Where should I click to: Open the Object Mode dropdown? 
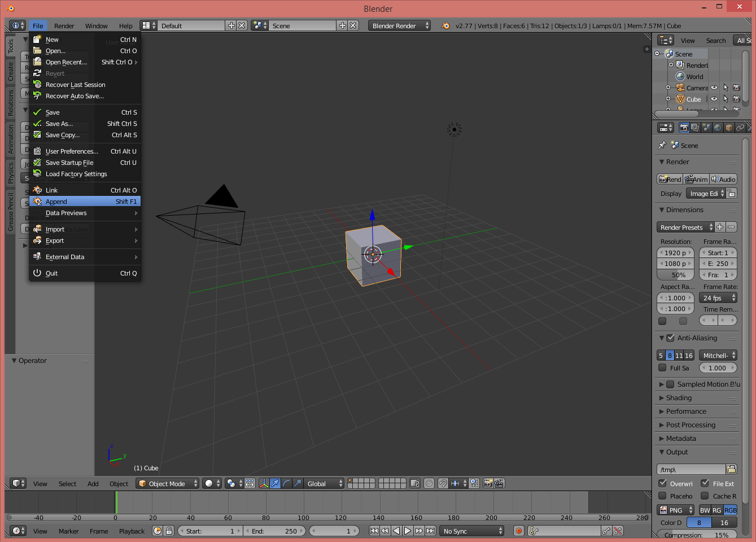click(168, 484)
